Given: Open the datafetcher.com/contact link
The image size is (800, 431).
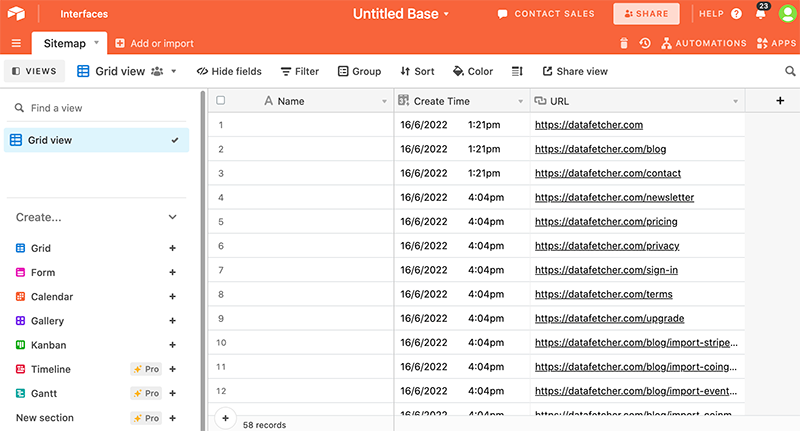Looking at the screenshot, I should 608,173.
